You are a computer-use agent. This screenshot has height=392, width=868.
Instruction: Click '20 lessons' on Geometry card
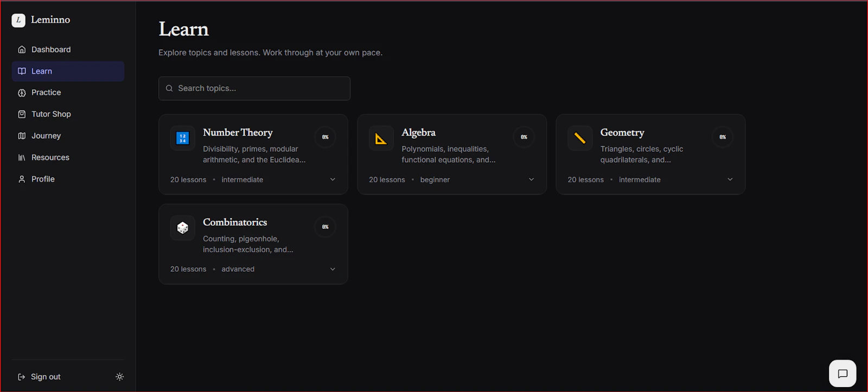(x=585, y=179)
